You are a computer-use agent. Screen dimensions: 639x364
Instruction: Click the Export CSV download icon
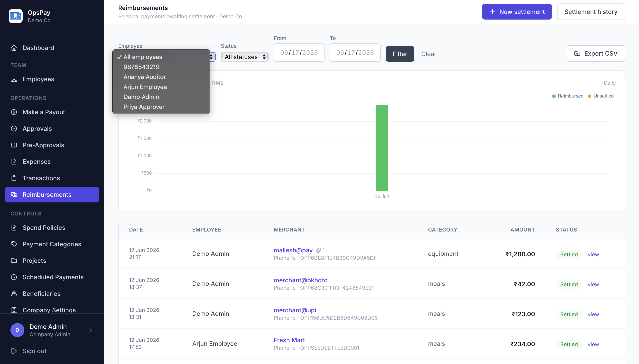(577, 53)
